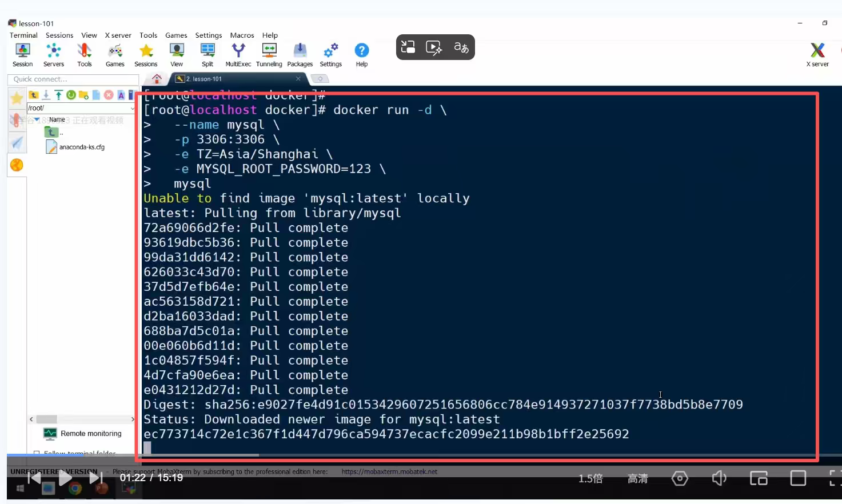This screenshot has width=842, height=504.
Task: Open the Packages toolbar icon
Action: 300,55
